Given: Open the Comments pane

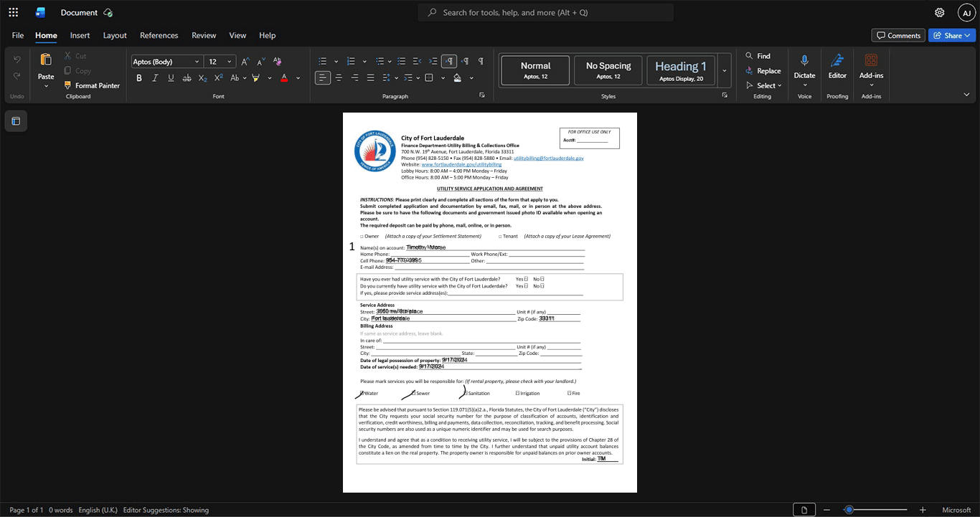Looking at the screenshot, I should (897, 35).
